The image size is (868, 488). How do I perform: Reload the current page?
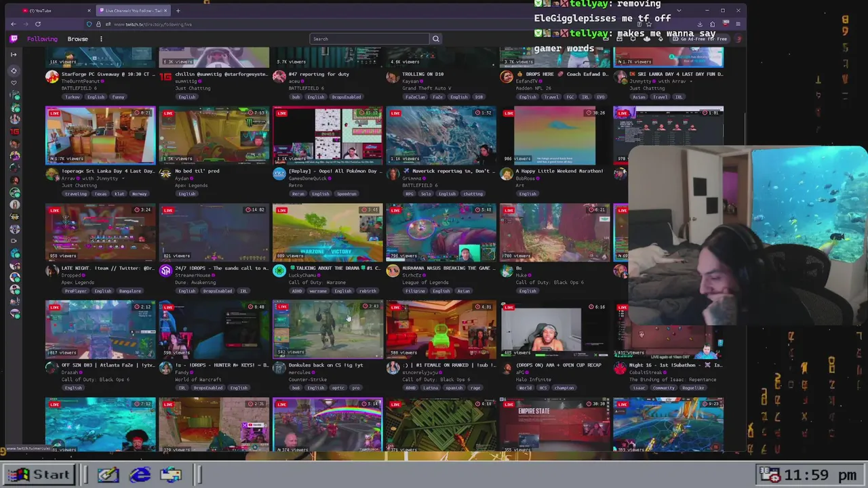tap(38, 24)
